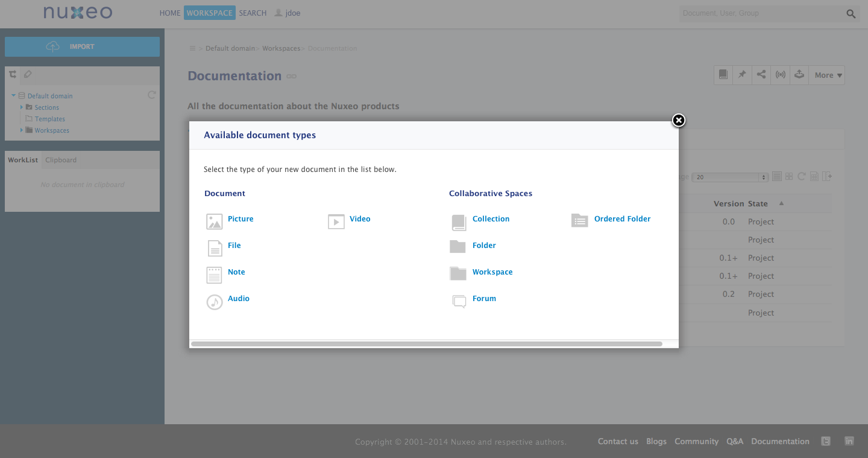Open the SEARCH menu item

(253, 13)
